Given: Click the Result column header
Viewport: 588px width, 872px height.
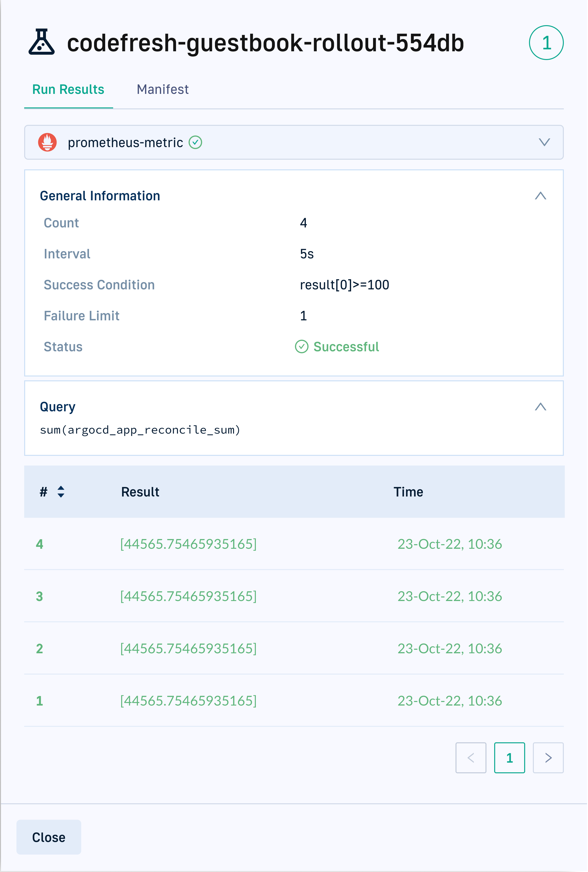Looking at the screenshot, I should [x=140, y=492].
